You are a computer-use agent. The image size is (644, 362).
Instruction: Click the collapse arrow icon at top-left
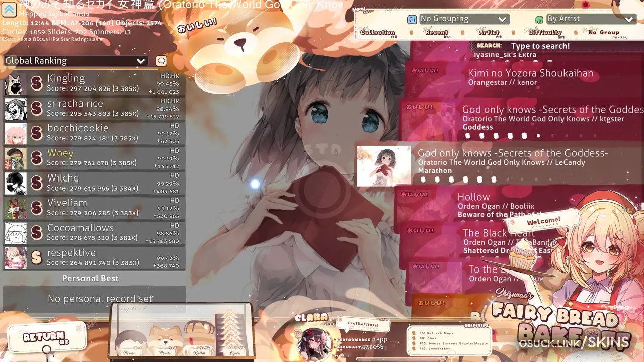(x=10, y=11)
